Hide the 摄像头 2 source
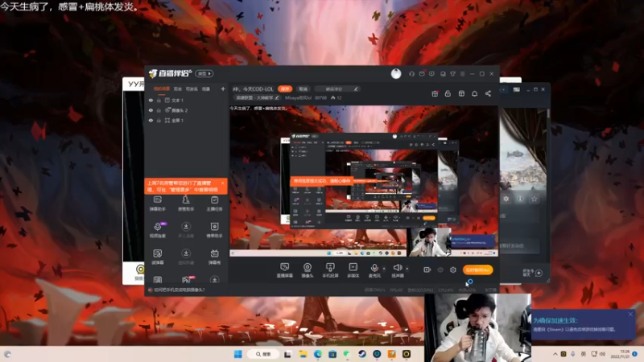This screenshot has height=362, width=644. coord(151,110)
